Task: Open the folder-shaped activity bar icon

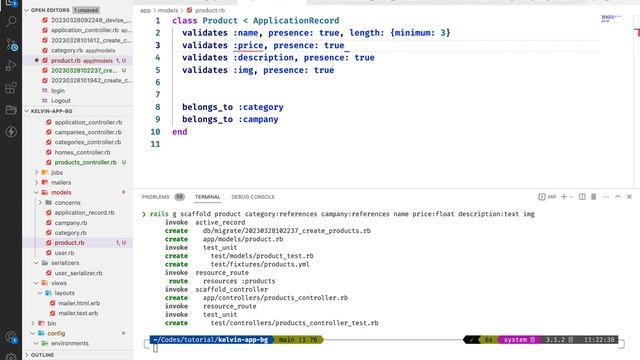Action: pyautogui.click(x=11, y=109)
